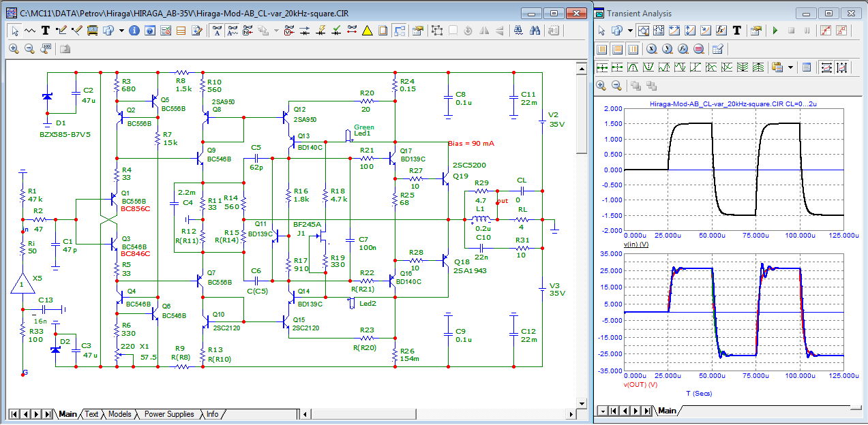Click the Y-axis scale magnifier icon
This screenshot has width=868, height=425.
point(668,49)
